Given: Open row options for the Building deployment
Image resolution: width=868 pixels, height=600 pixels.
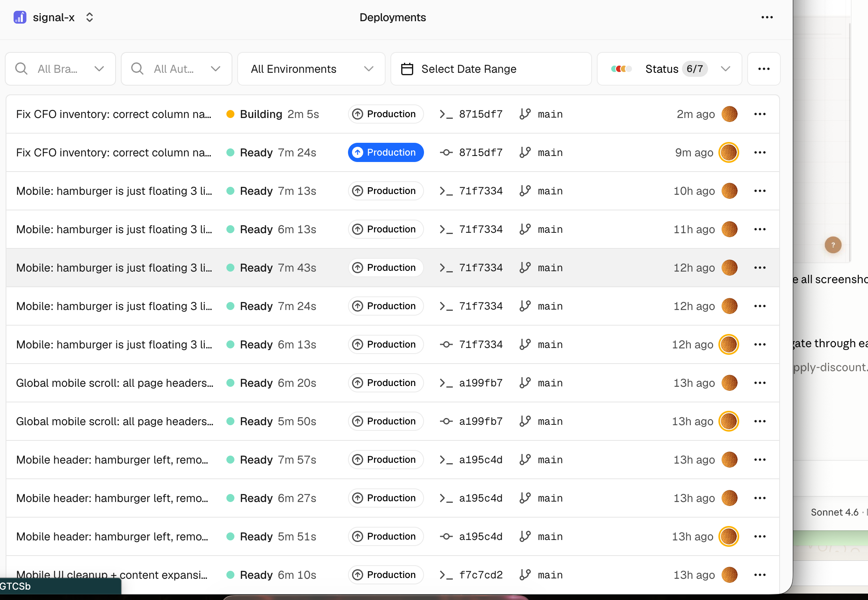Looking at the screenshot, I should (x=760, y=114).
